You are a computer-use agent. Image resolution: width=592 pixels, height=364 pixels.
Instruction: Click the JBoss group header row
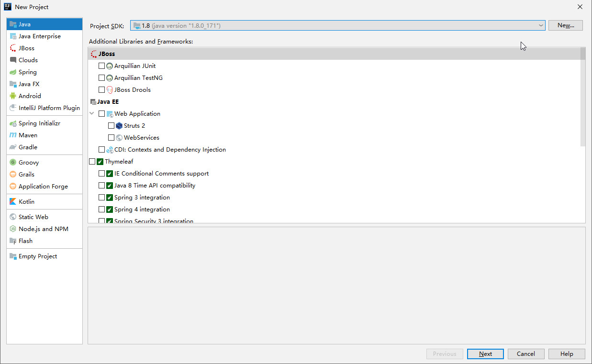point(334,54)
